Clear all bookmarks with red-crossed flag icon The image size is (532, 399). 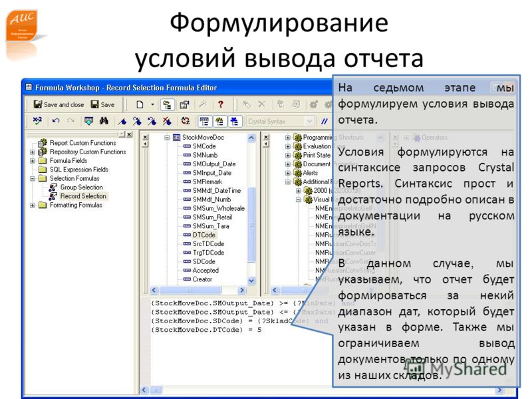[167, 121]
